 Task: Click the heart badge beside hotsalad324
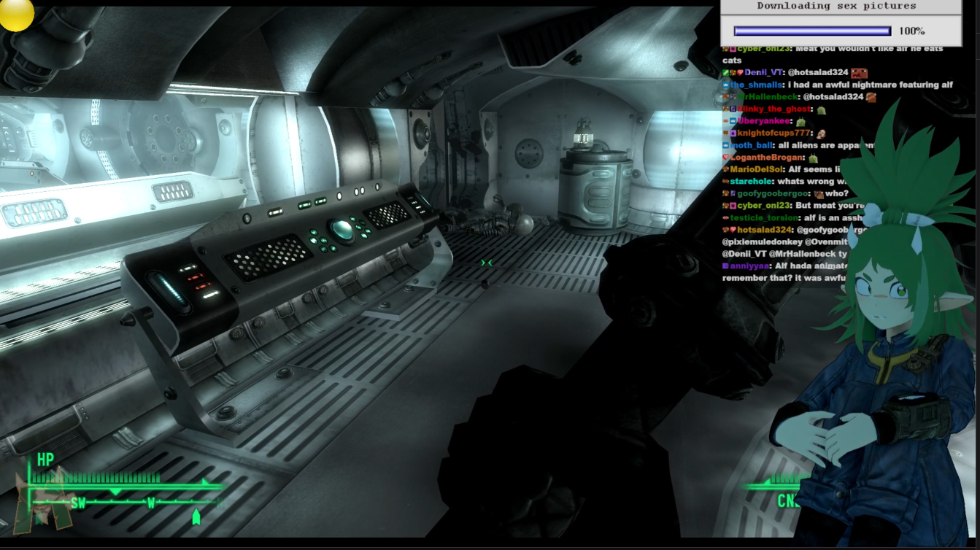coord(733,230)
